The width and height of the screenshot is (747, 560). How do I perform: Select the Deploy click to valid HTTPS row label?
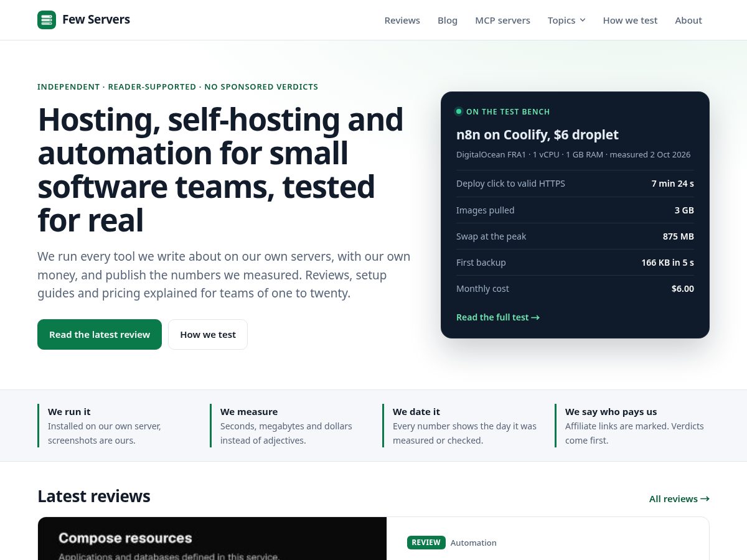510,184
